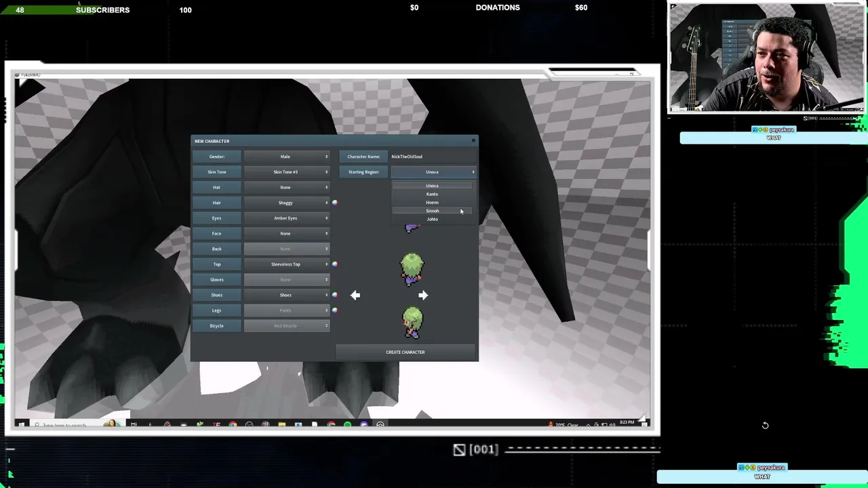Image resolution: width=868 pixels, height=488 pixels.
Task: Click the Gender: label
Action: (x=217, y=157)
